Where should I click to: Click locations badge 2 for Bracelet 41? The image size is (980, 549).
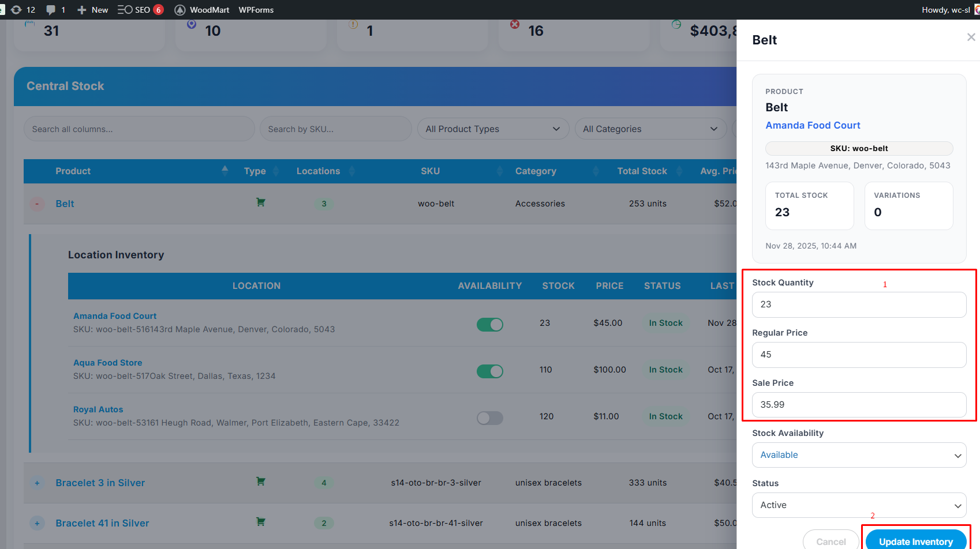coord(324,523)
